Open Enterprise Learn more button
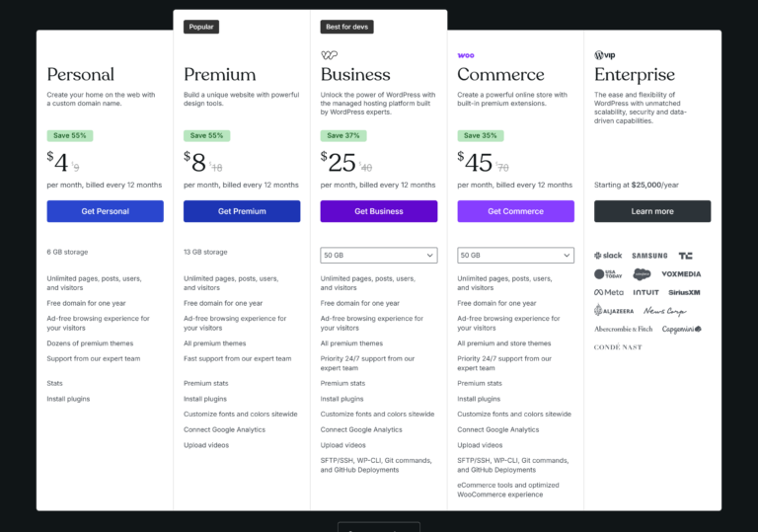This screenshot has width=758, height=532. click(652, 211)
